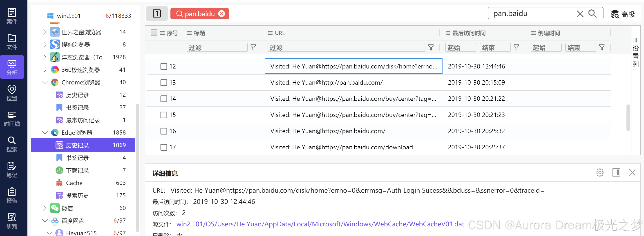The image size is (644, 236).
Task: Open the 搜索 (Search) sidebar section
Action: (12, 144)
